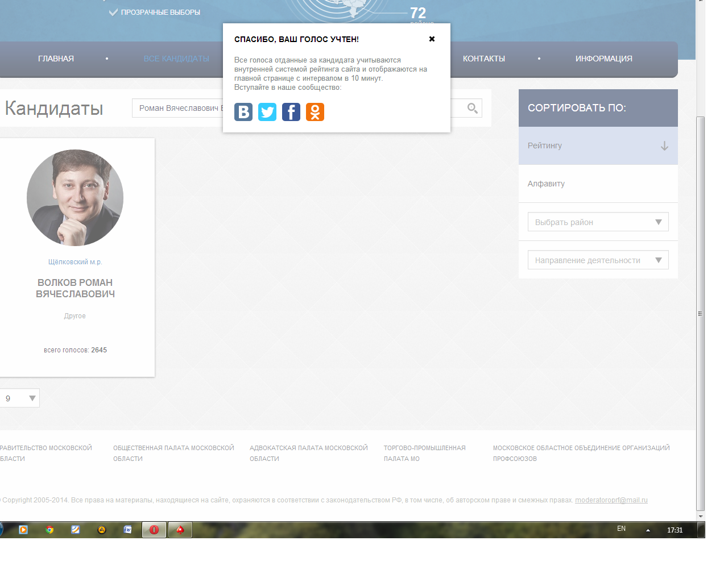Open the ИНФОРМАЦИЯ menu item
Viewport: 728px width, 582px height.
[x=604, y=59]
